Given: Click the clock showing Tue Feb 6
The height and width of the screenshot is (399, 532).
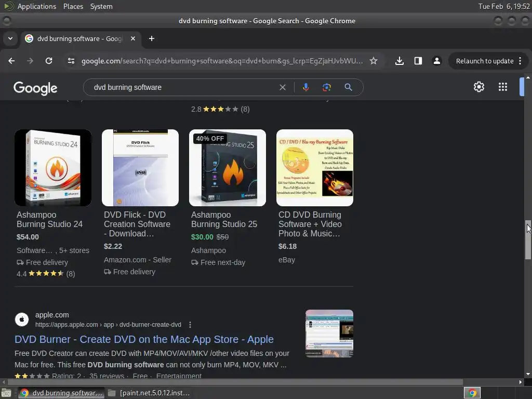Looking at the screenshot, I should pos(504,6).
